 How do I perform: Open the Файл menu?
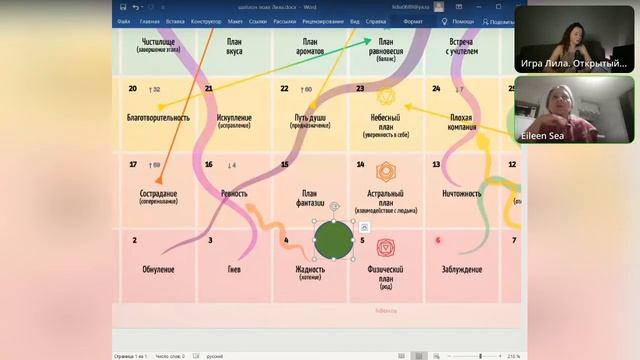tap(124, 21)
